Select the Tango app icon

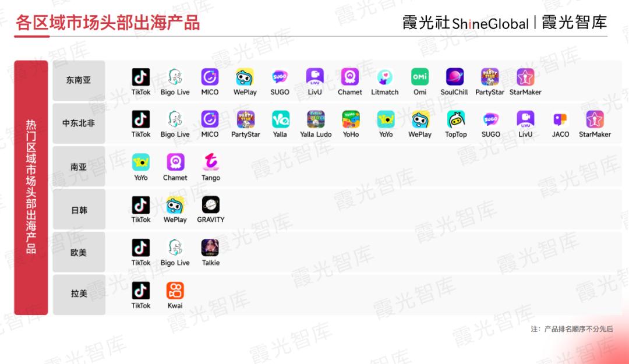(210, 162)
